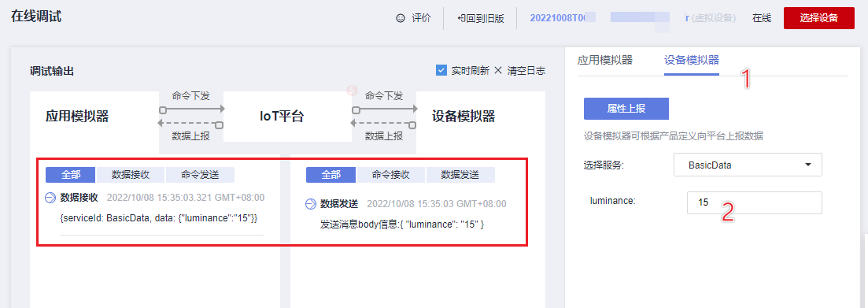Switch to the 应用模拟器 tab
Screen dimensions: 868x308
pos(604,61)
